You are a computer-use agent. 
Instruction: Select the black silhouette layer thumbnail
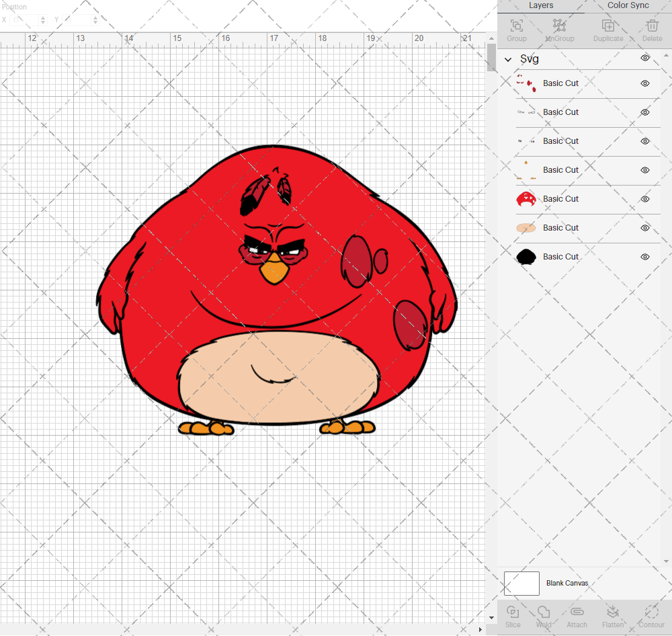(526, 257)
